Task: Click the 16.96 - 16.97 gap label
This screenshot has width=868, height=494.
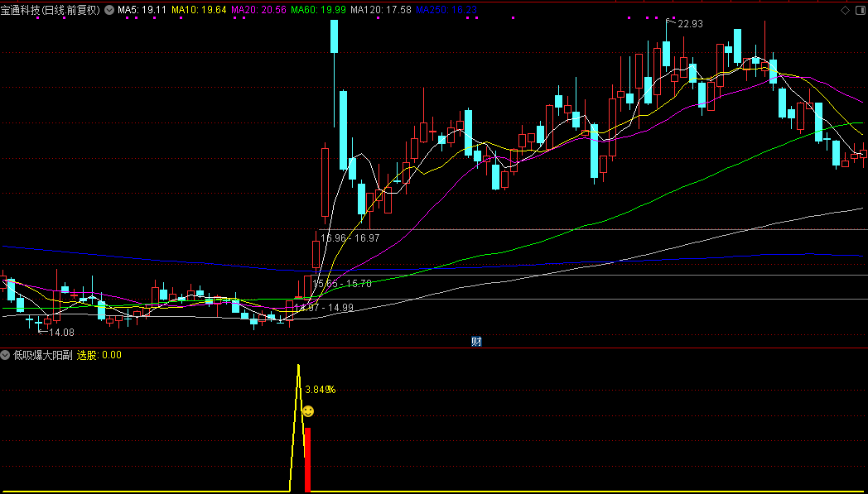Action: [350, 237]
